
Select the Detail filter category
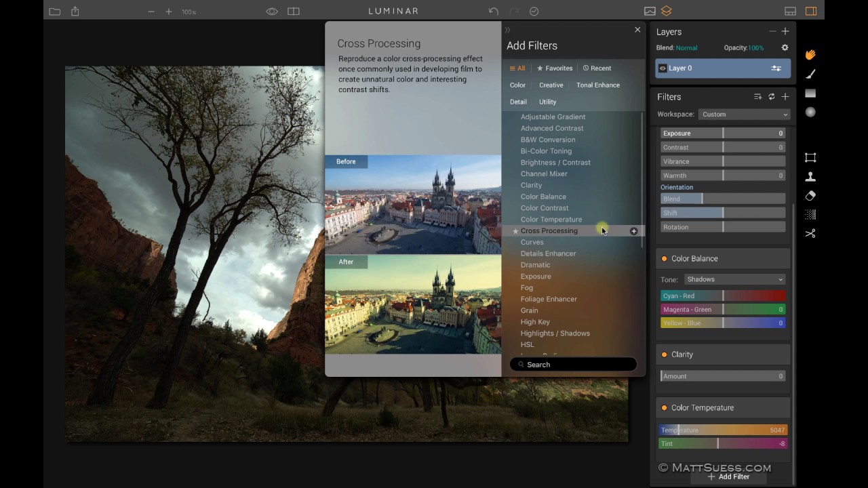click(x=518, y=102)
